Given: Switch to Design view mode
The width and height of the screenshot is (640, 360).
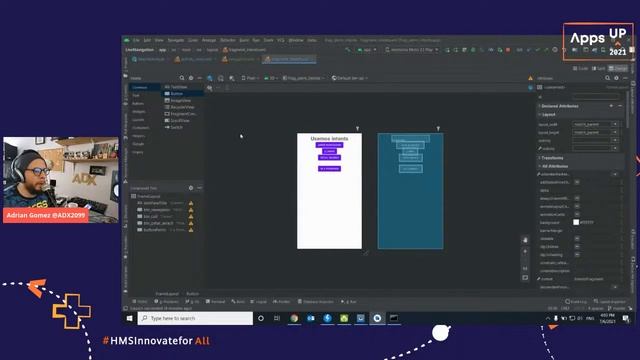Looking at the screenshot, I should [x=618, y=69].
